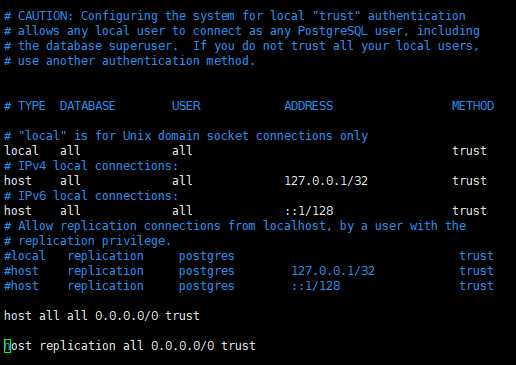Click the commented '#local replication' line start
The image size is (516, 365).
point(25,256)
